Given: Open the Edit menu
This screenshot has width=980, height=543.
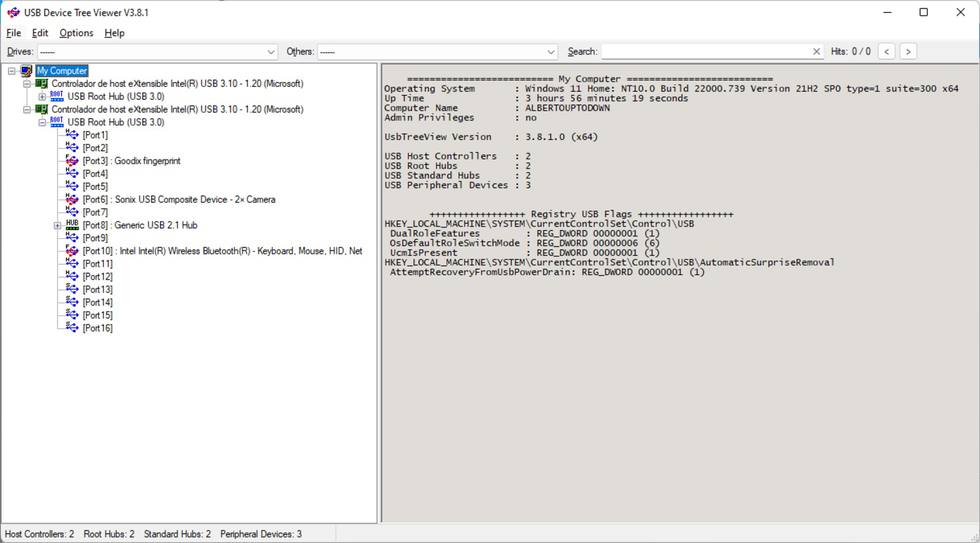Looking at the screenshot, I should (x=40, y=33).
